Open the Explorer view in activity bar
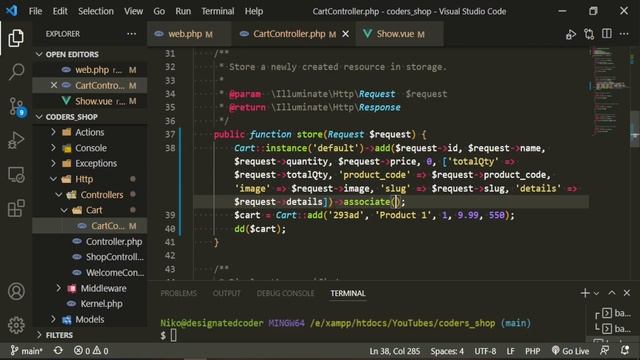 point(16,38)
